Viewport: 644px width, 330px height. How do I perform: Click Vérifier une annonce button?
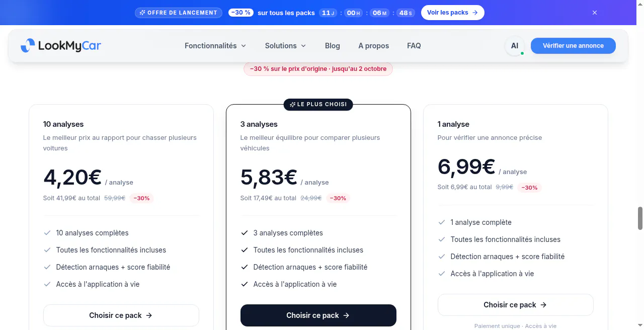(x=573, y=46)
